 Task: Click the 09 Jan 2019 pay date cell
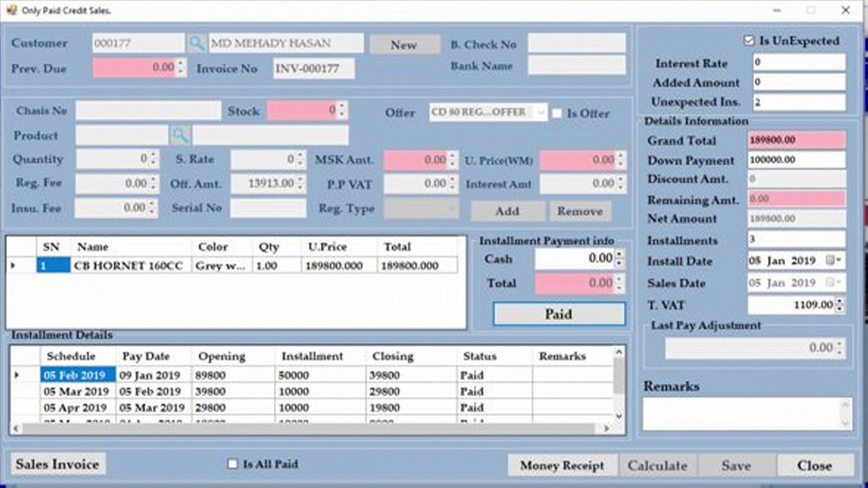click(x=155, y=375)
